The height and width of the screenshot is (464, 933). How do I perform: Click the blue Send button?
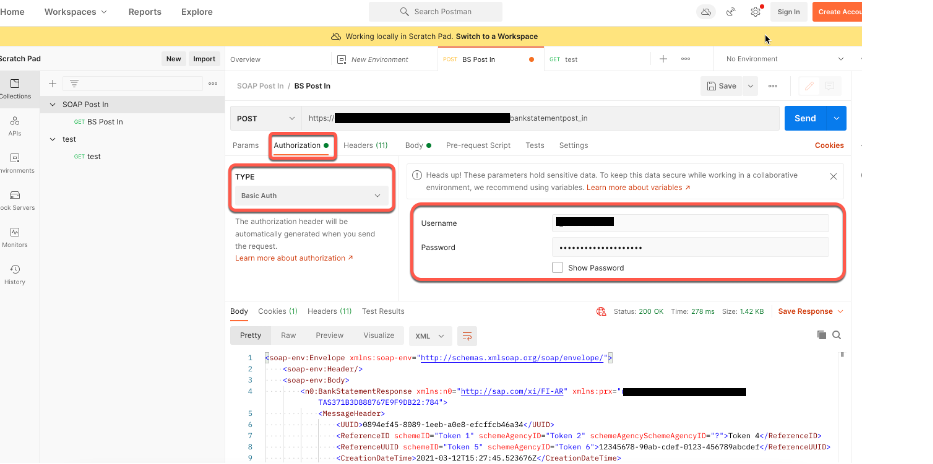click(x=805, y=118)
